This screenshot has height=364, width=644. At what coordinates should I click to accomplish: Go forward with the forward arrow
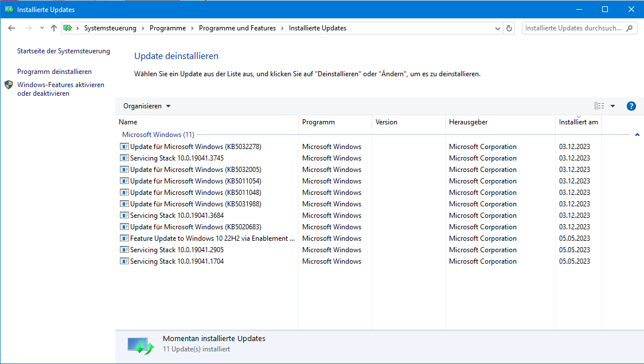(28, 28)
